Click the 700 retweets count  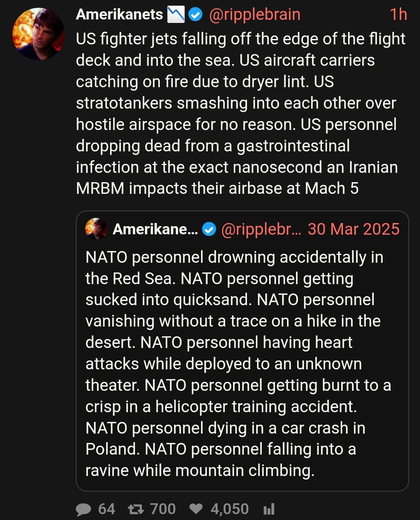pos(163,509)
